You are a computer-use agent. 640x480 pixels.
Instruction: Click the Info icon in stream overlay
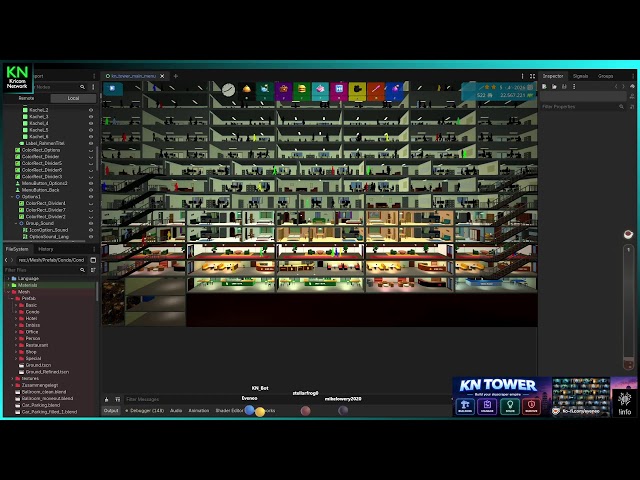point(624,402)
